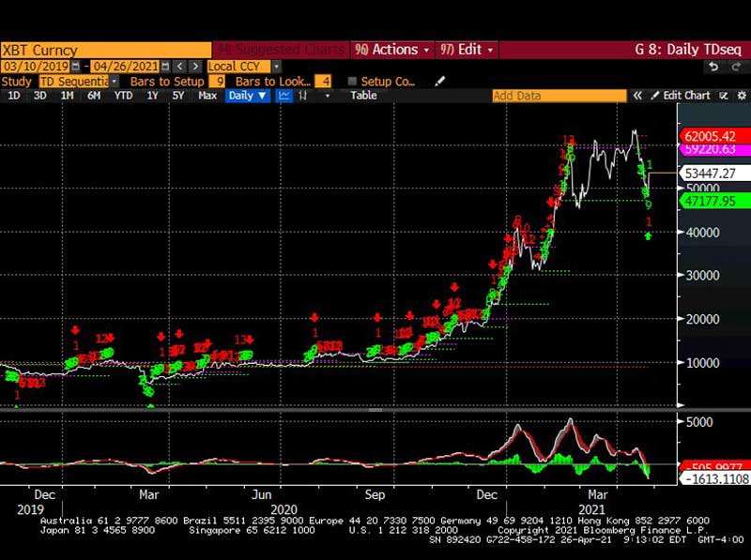Click the start date field 03/10/2019
Image resolution: width=751 pixels, height=560 pixels.
click(36, 66)
